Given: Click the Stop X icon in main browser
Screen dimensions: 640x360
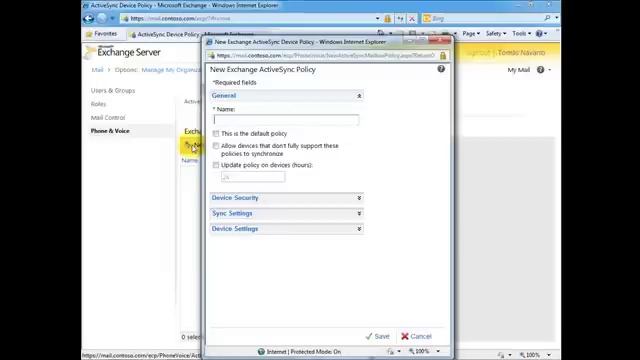Looking at the screenshot, I should pyautogui.click(x=412, y=18).
